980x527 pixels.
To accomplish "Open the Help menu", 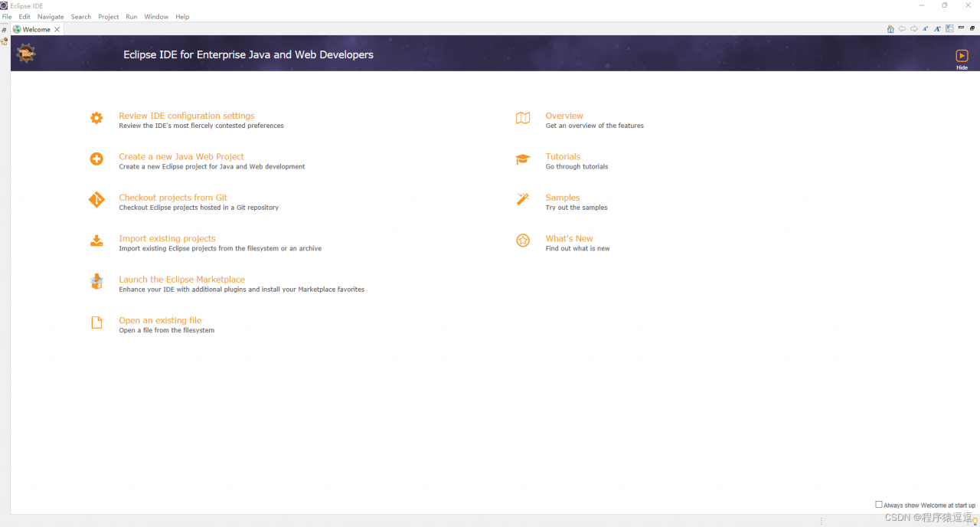I will (x=182, y=17).
